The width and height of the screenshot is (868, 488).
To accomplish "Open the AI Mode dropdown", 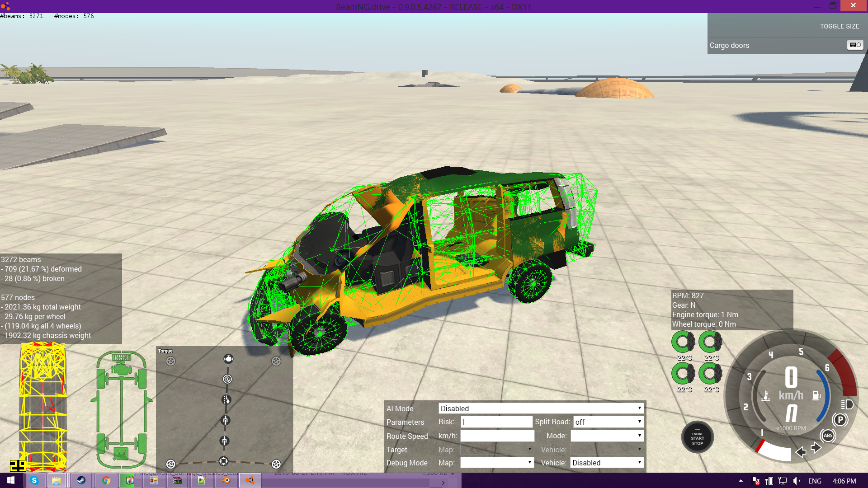I will pyautogui.click(x=541, y=408).
